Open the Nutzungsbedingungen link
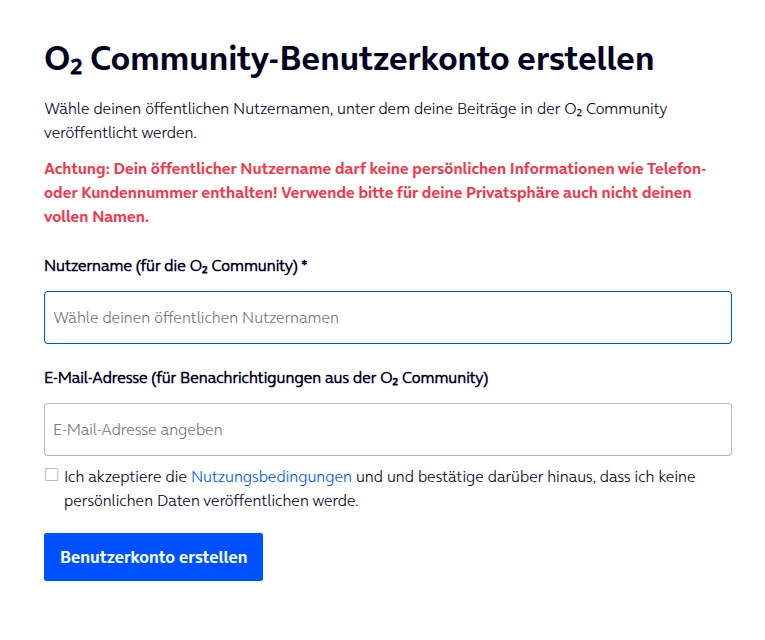Screen dimensions: 765x640 [x=271, y=477]
